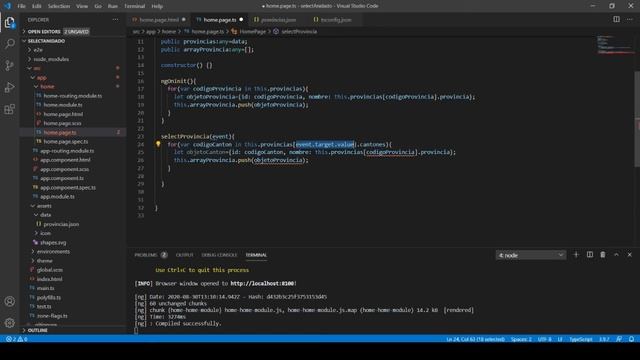
Task: Open the Run menu
Action: (113, 6)
